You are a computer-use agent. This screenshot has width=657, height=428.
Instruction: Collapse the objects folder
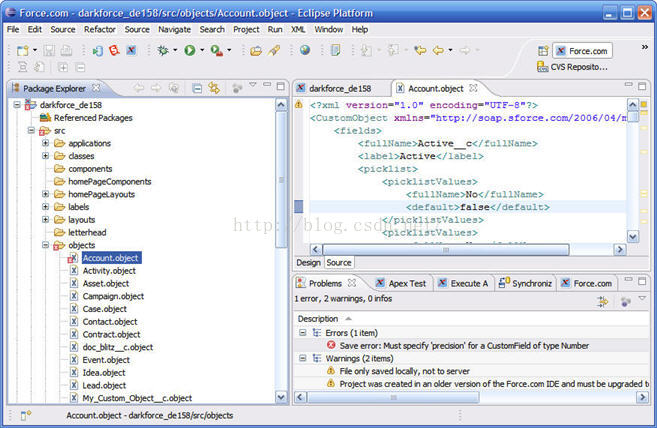[x=45, y=245]
